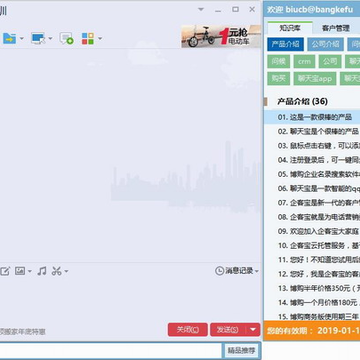Select reply 07. 企客宝是新一代的客户
This screenshot has width=360, height=360.
312,203
